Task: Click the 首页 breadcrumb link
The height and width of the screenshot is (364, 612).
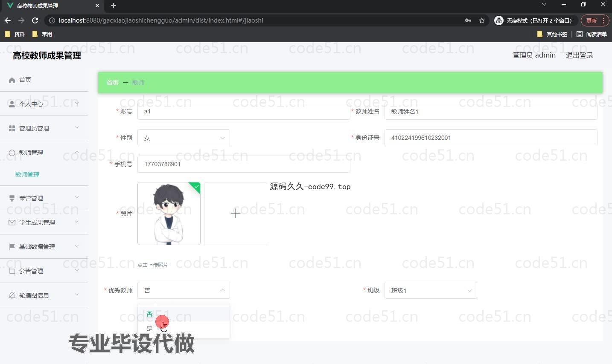Action: click(x=113, y=83)
